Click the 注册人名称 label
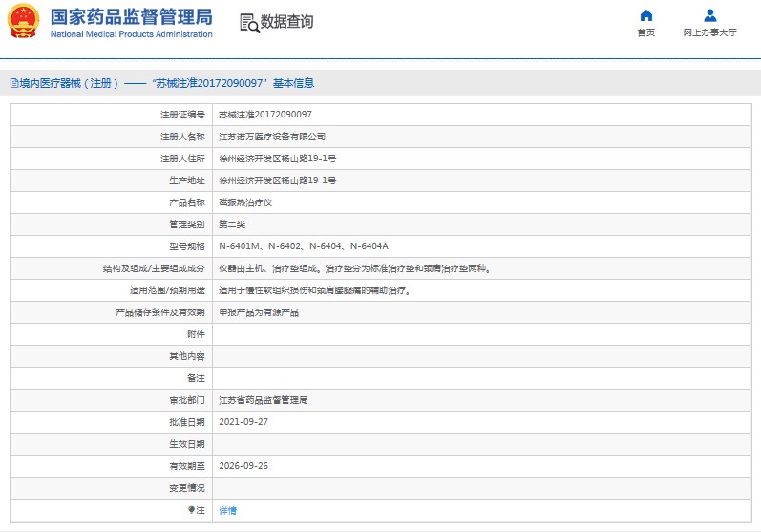The image size is (761, 532). click(x=182, y=137)
